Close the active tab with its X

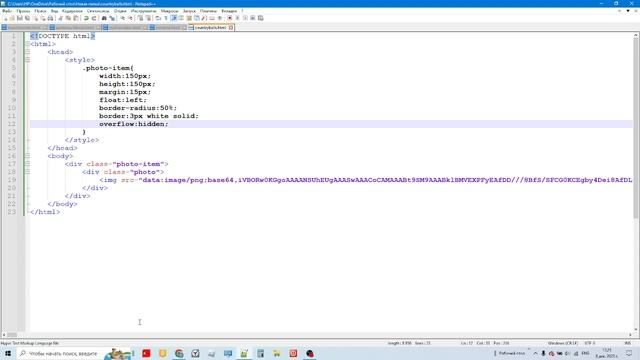[x=231, y=27]
